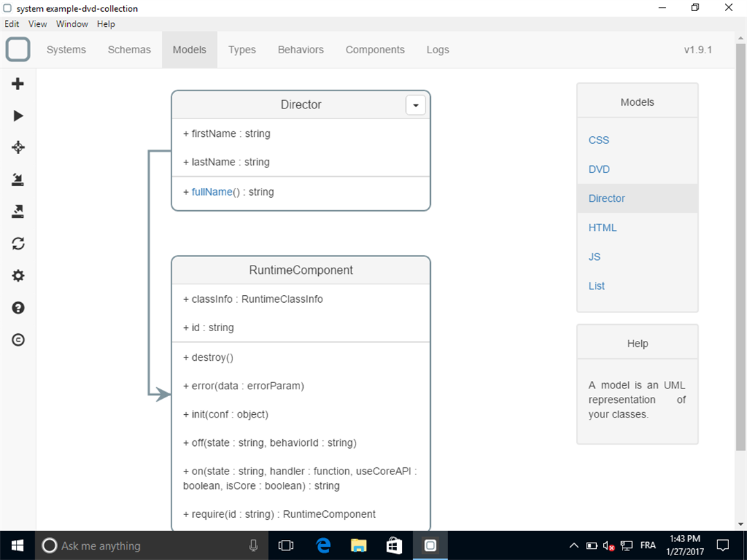The height and width of the screenshot is (560, 747).
Task: Click the '+ lastName : string' property
Action: (226, 162)
